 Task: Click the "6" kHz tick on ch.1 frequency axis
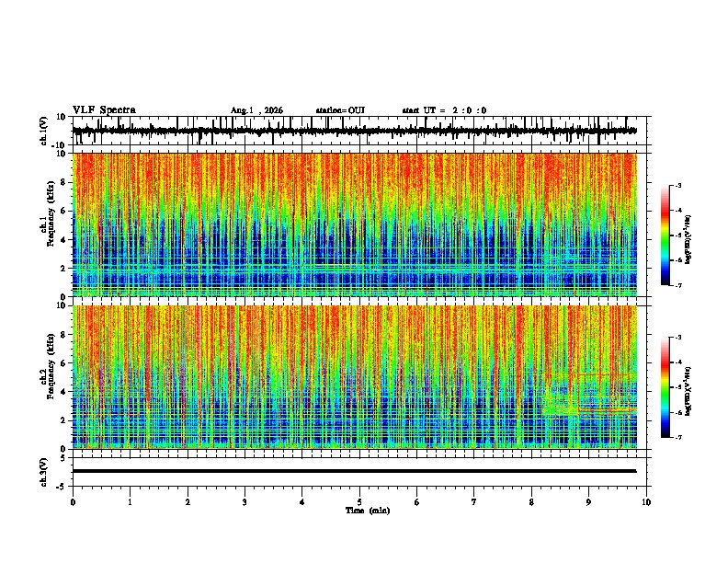click(x=63, y=212)
